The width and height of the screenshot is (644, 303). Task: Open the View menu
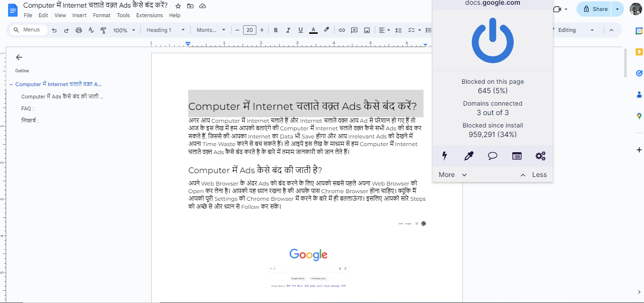(x=60, y=15)
